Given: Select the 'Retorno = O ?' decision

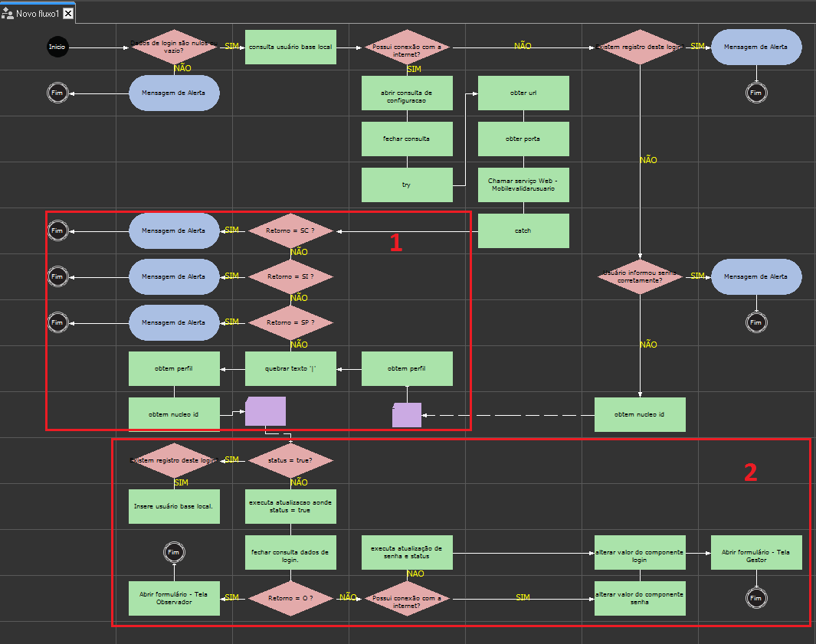Looking at the screenshot, I should (x=290, y=597).
